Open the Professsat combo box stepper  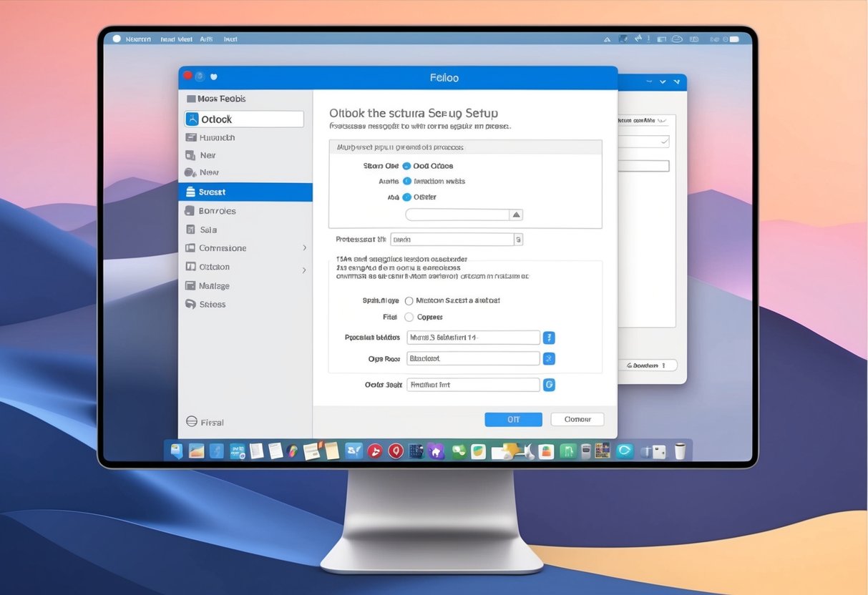tap(518, 239)
